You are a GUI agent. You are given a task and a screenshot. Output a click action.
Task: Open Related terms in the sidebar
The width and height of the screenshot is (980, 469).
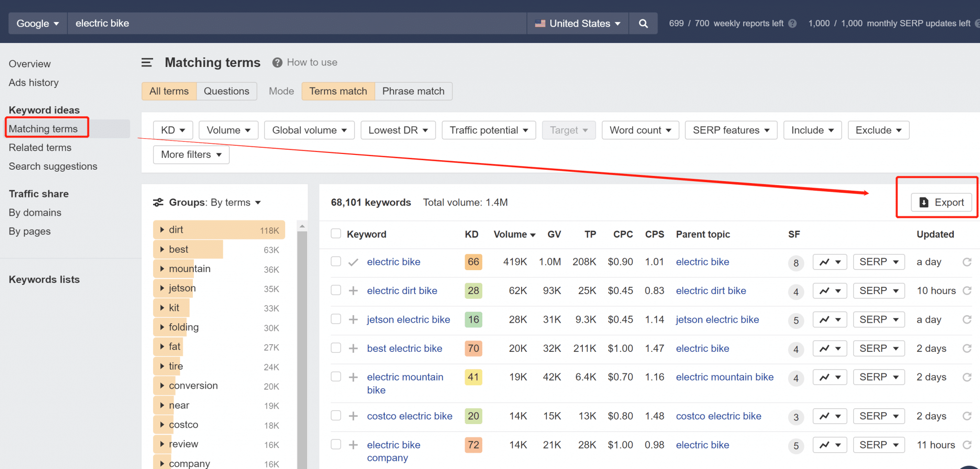pyautogui.click(x=40, y=148)
